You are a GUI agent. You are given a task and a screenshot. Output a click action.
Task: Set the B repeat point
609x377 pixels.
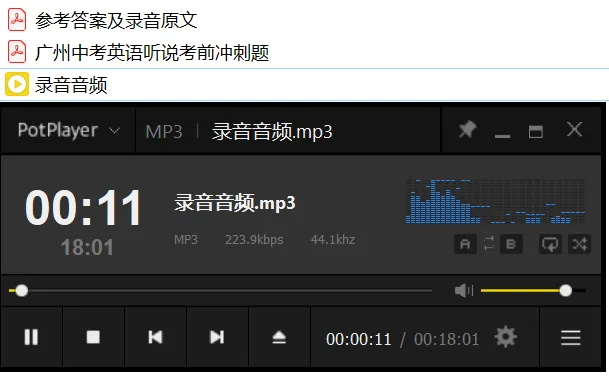[x=511, y=244]
